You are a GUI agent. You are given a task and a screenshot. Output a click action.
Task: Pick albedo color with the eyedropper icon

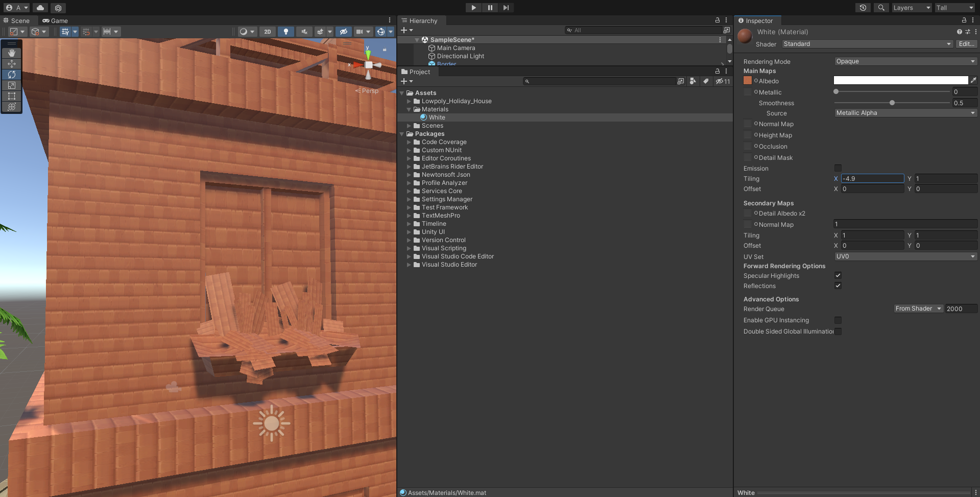(973, 80)
